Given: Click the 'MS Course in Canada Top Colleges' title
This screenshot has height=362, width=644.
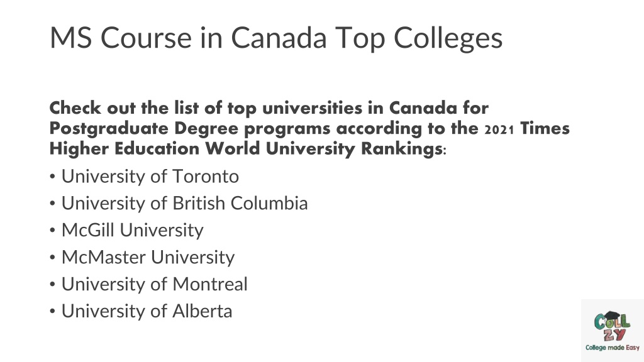Looking at the screenshot, I should pos(276,38).
